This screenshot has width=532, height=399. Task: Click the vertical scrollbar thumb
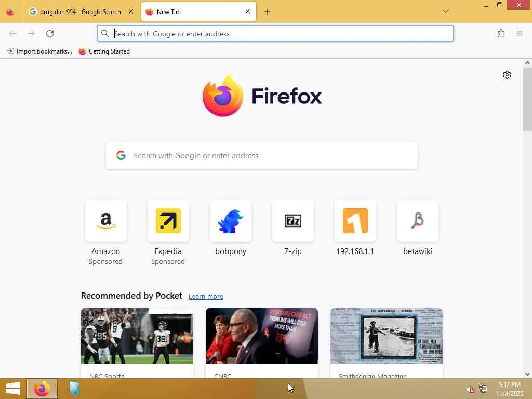pos(527,99)
